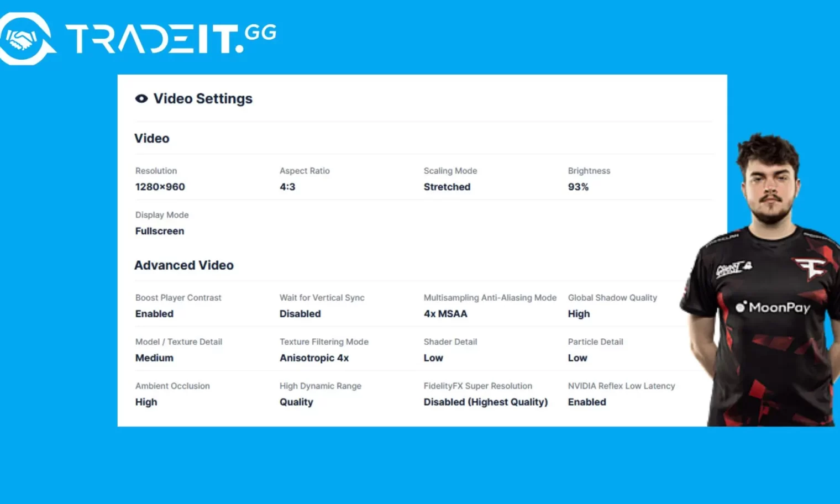Screen dimensions: 840x504
Task: Select the 4x MSAA anti-aliasing value
Action: tap(445, 314)
